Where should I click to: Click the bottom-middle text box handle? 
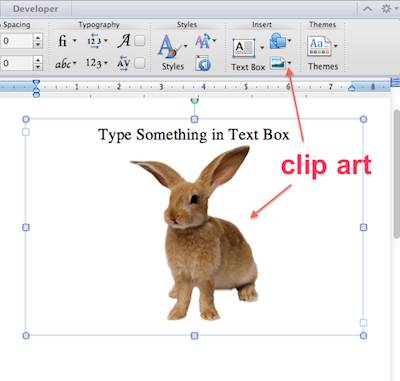(x=194, y=336)
